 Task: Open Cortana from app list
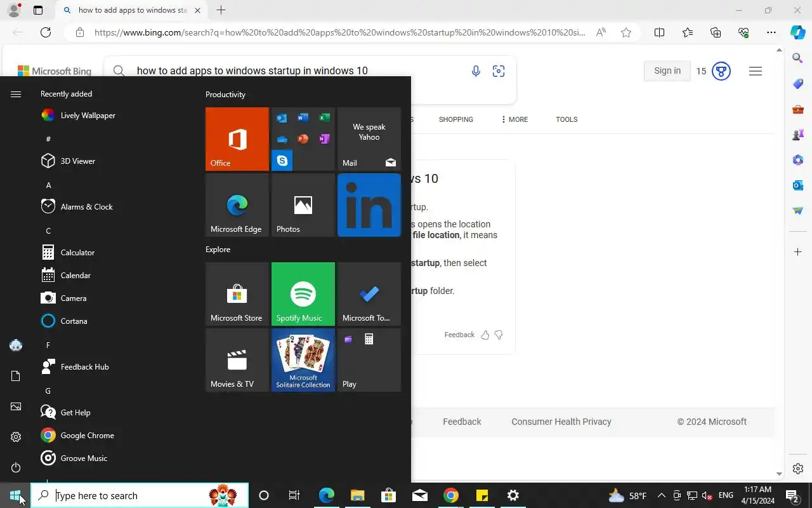coord(114,321)
